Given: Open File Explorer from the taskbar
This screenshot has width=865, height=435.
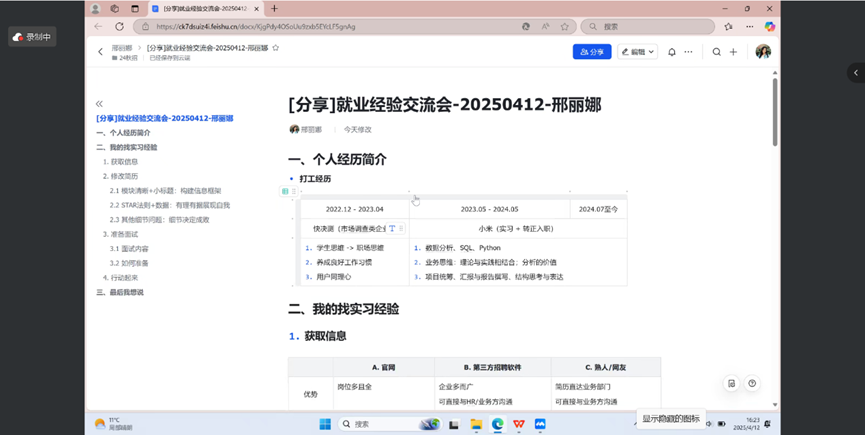Looking at the screenshot, I should (x=476, y=424).
